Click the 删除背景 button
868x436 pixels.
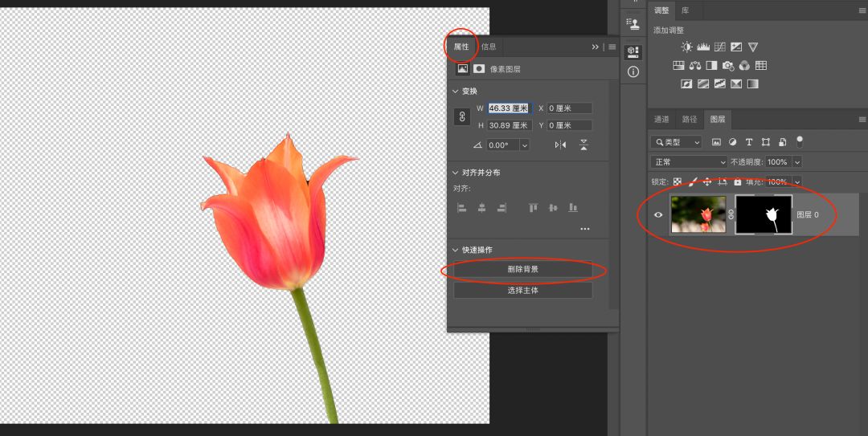coord(522,270)
